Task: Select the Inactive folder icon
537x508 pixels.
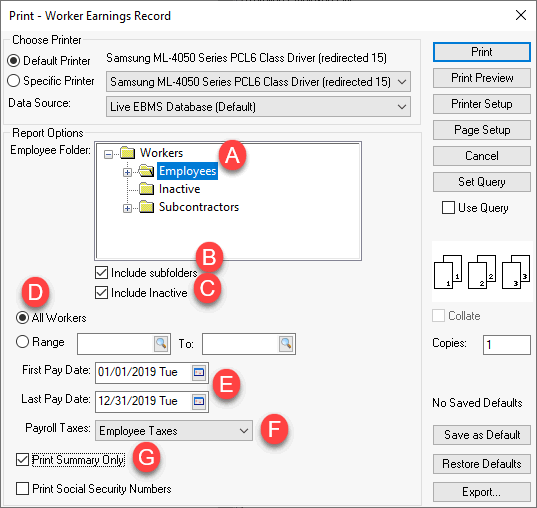Action: click(147, 189)
